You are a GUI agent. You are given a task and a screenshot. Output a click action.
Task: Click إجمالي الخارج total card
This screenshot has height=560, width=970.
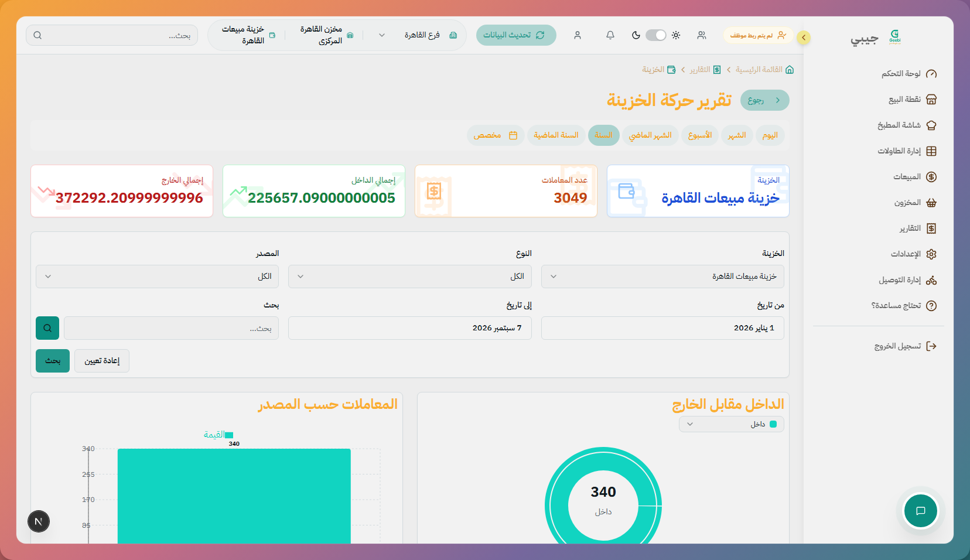pos(122,191)
